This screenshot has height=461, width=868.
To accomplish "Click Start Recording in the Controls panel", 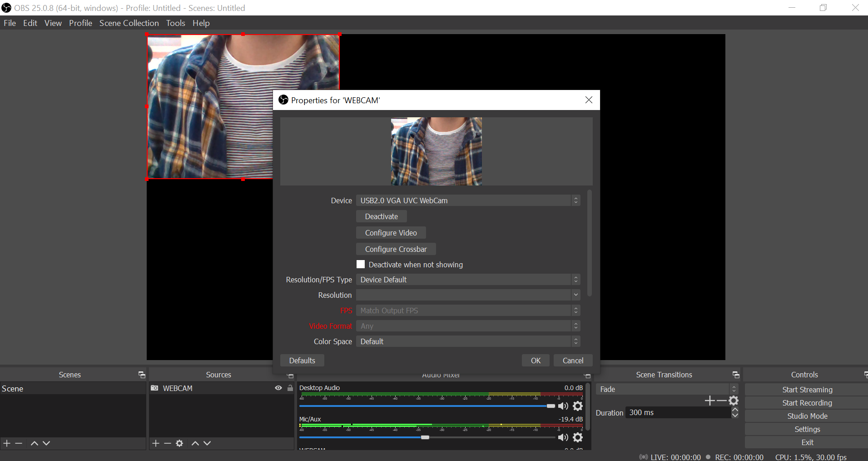I will click(x=807, y=402).
